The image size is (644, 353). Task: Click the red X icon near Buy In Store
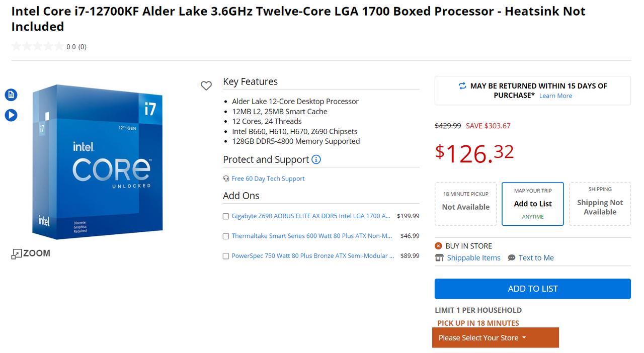pos(439,246)
